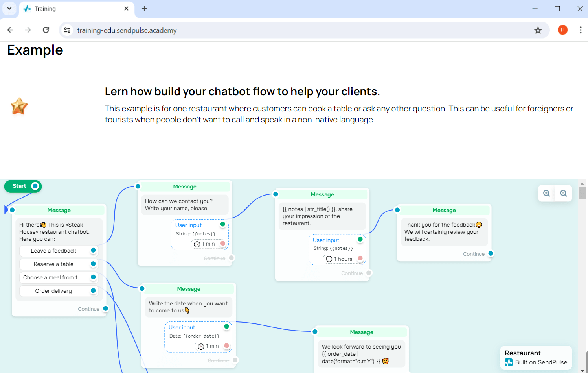588x373 pixels.
Task: Click the User input label above Date: {{order_date}}
Action: [182, 327]
